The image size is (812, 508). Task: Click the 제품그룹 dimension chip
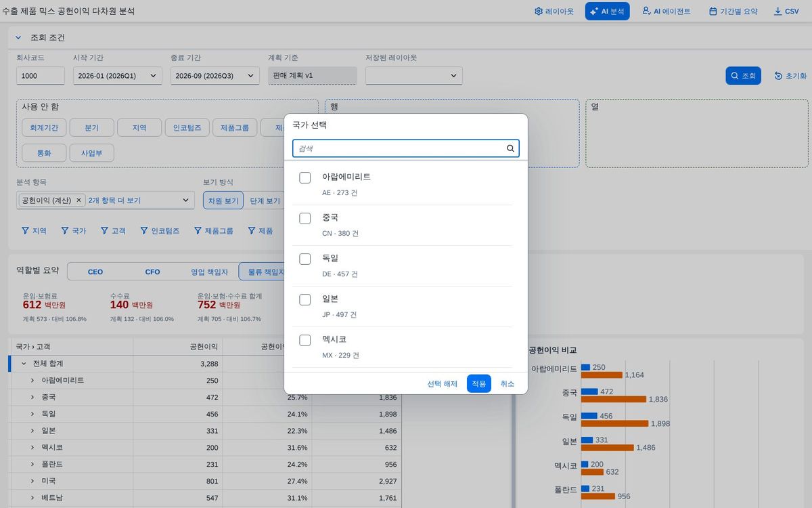[x=235, y=127]
